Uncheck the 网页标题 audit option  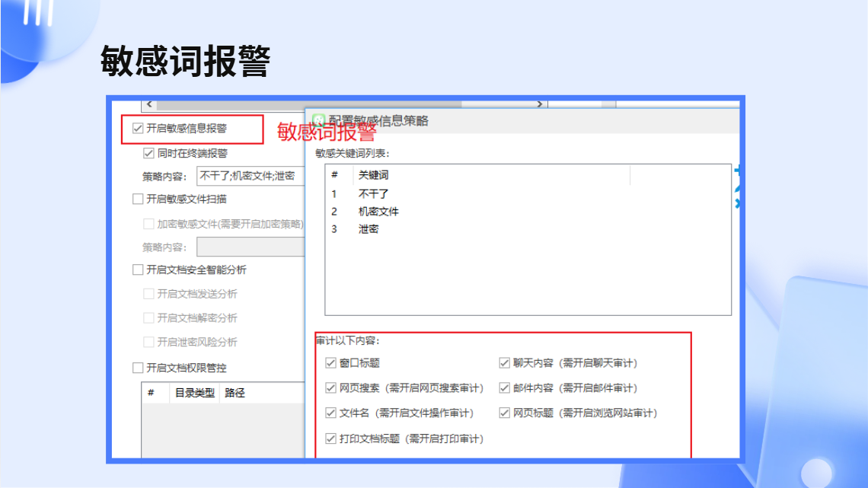point(504,413)
